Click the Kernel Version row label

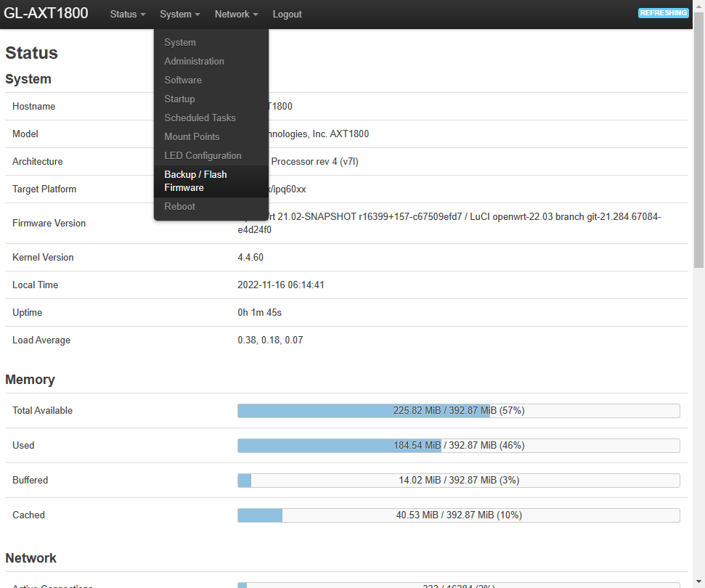click(x=43, y=257)
